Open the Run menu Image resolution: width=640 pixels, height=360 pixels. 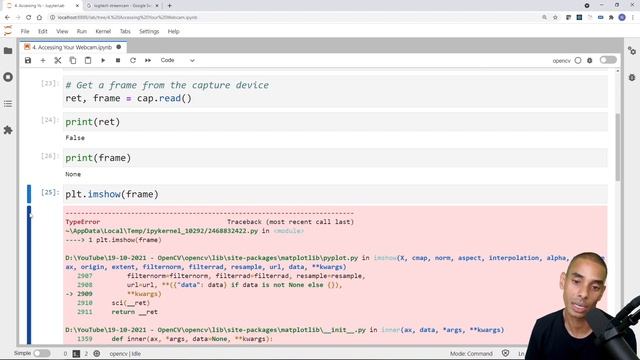click(82, 31)
